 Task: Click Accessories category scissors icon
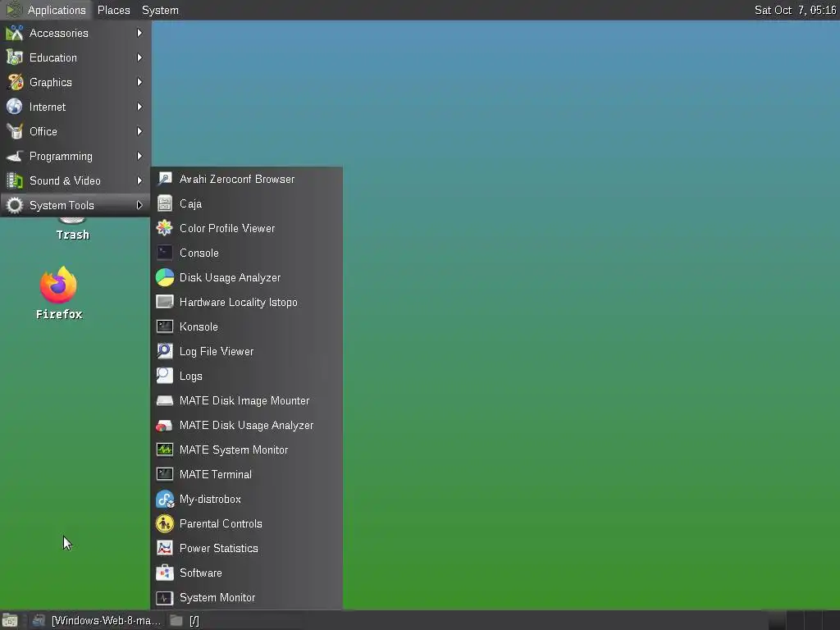[x=15, y=33]
